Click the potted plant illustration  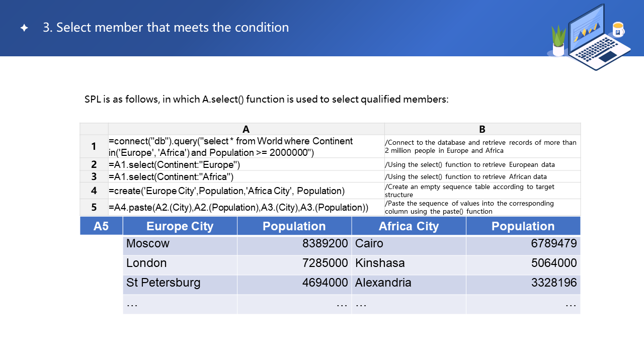click(x=558, y=41)
